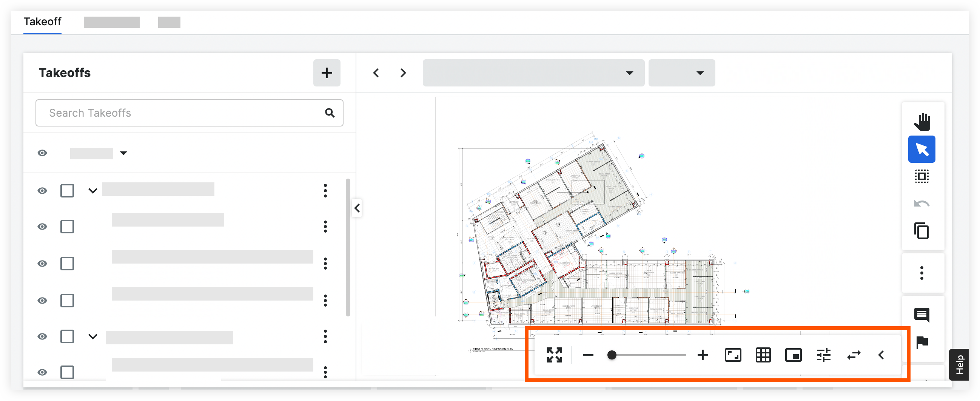Open the display adjustment sliders icon
Viewport: 980px width, 401px height.
823,355
